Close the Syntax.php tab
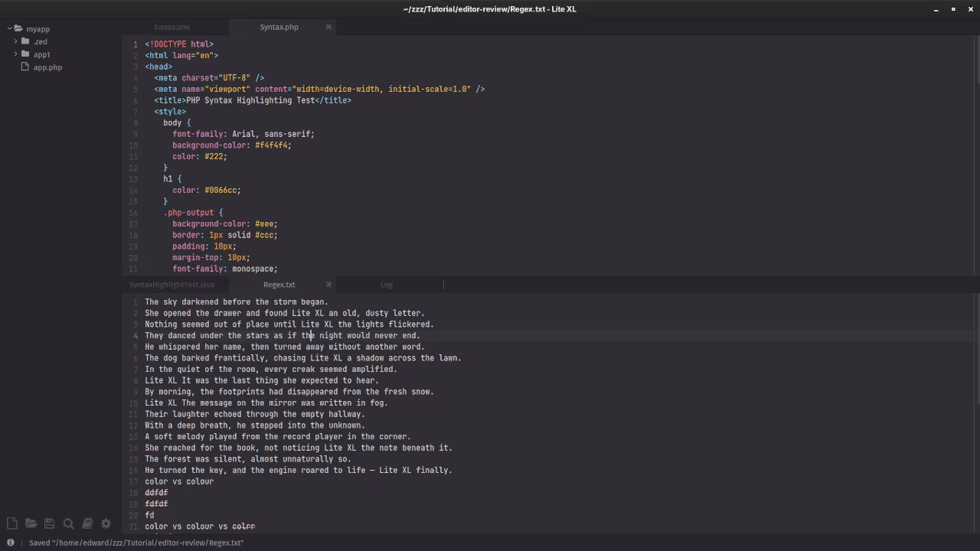980x551 pixels. pos(328,27)
